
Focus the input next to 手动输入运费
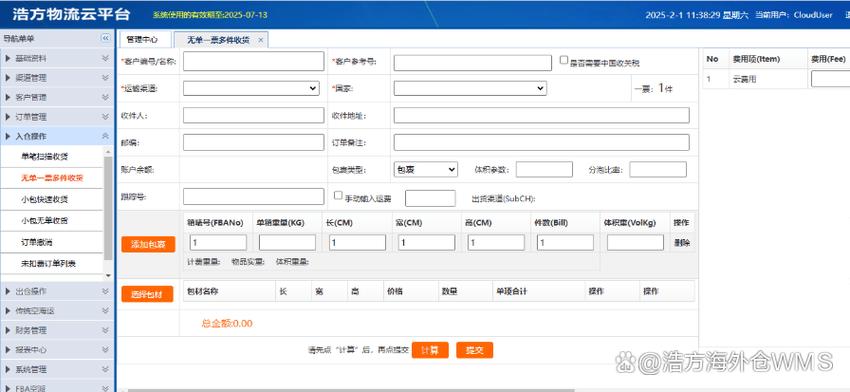[x=430, y=198]
